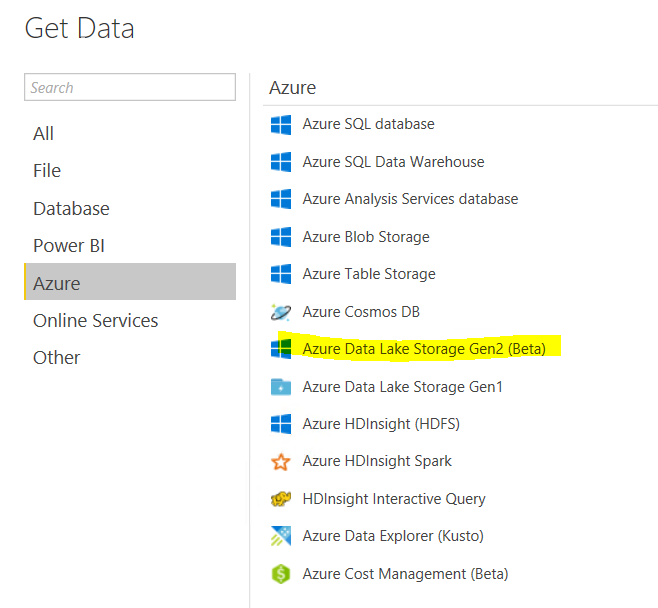Pick Azure Cosmos DB text
The width and height of the screenshot is (658, 608).
pyautogui.click(x=361, y=312)
